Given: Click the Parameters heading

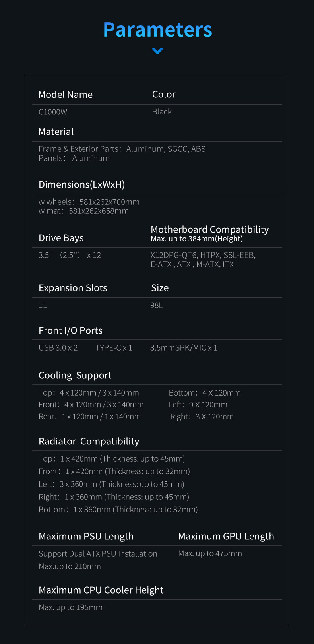Looking at the screenshot, I should click(157, 29).
